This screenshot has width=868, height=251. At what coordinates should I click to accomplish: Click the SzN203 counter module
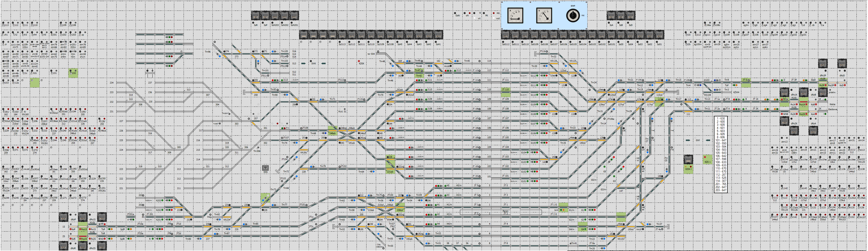[x=275, y=15]
